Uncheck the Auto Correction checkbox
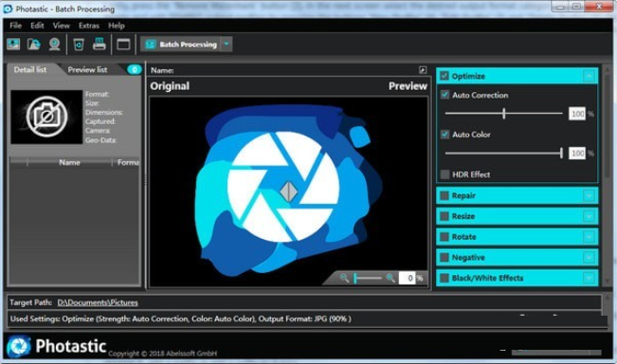Screen dimensions: 617x364 [445, 95]
